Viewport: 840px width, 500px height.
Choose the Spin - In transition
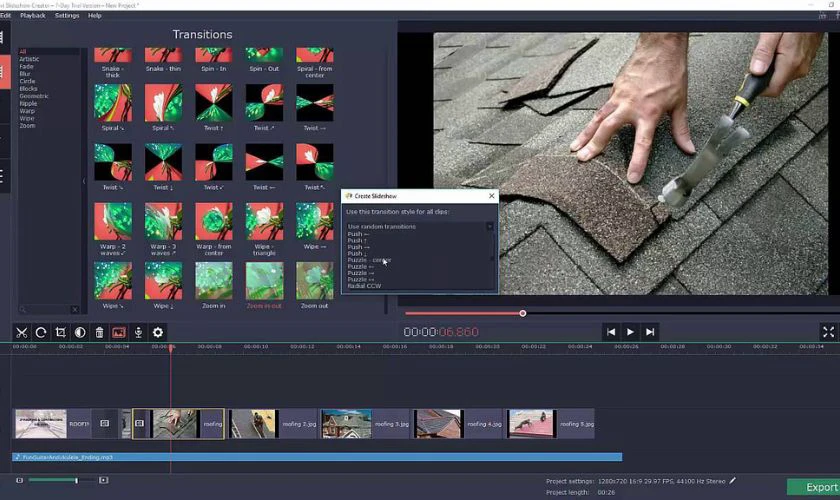pyautogui.click(x=213, y=55)
